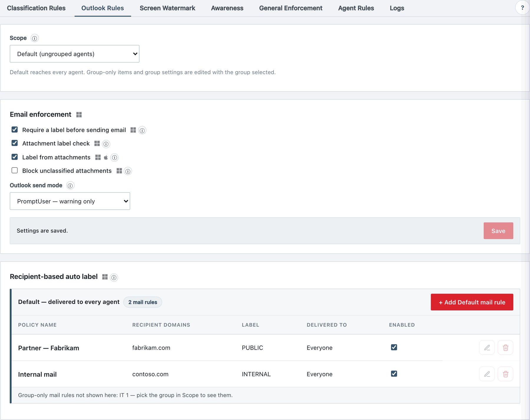Image resolution: width=530 pixels, height=420 pixels.
Task: Click the PUBLIC label cell
Action: pos(252,348)
